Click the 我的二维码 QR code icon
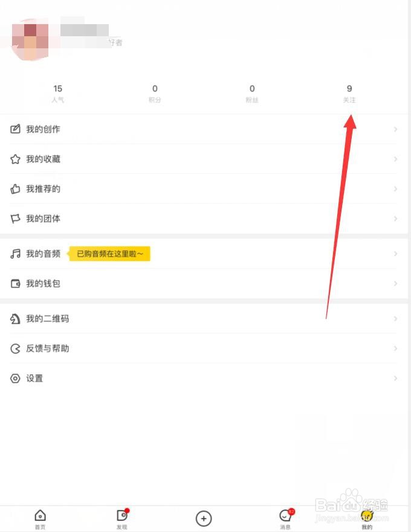The image size is (411, 532). [x=16, y=319]
